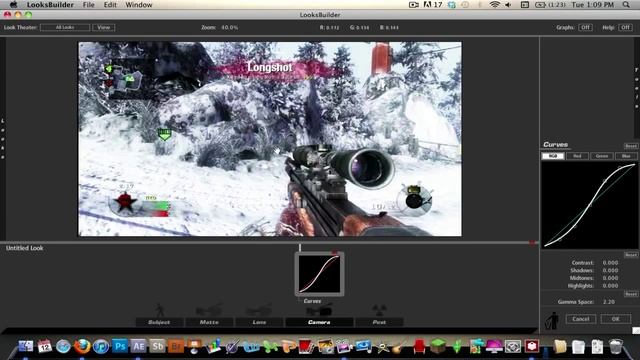The height and width of the screenshot is (360, 640).
Task: Click the Midtones value 0.000
Action: coord(610,278)
